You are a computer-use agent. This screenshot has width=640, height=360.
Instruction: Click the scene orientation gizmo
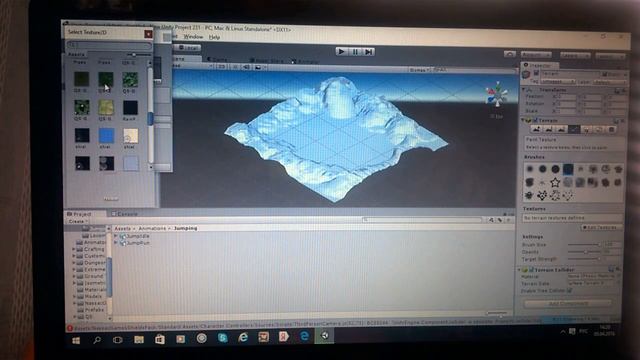click(x=497, y=95)
